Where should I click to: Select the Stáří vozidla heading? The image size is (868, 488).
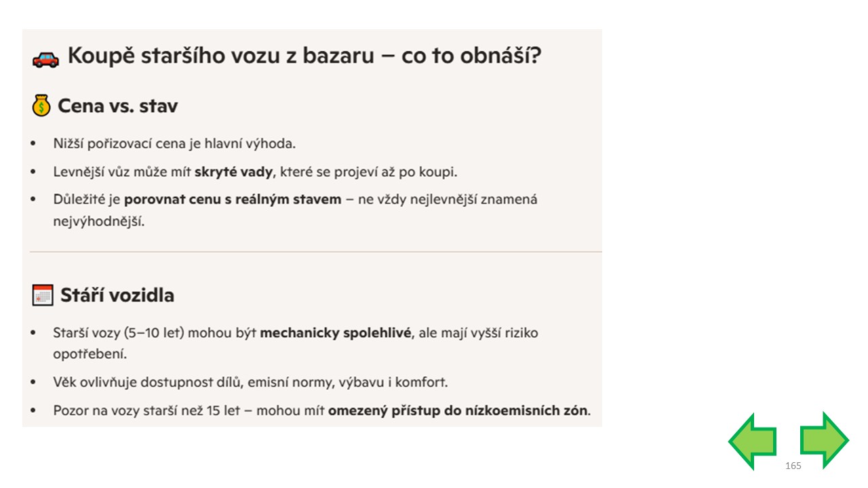coord(117,296)
